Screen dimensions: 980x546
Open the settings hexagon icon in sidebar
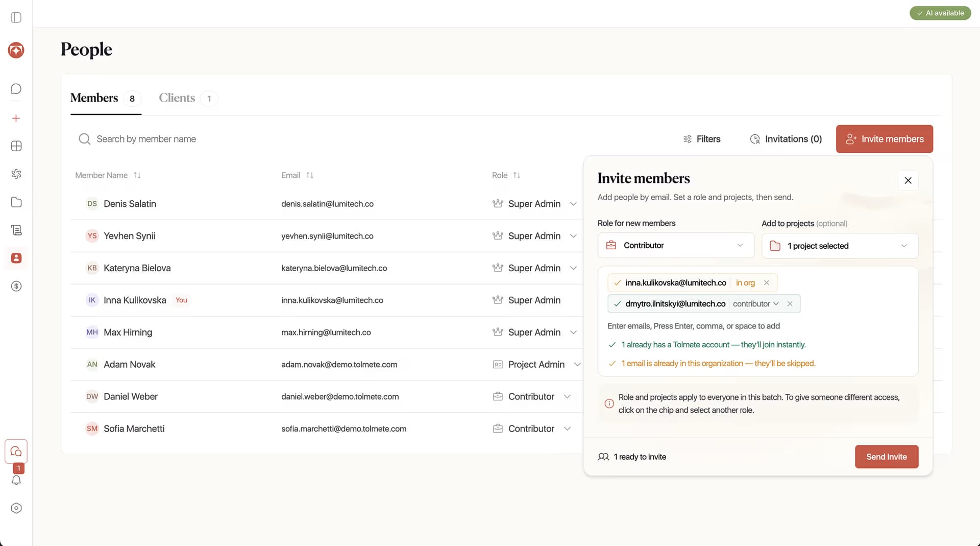pyautogui.click(x=16, y=508)
